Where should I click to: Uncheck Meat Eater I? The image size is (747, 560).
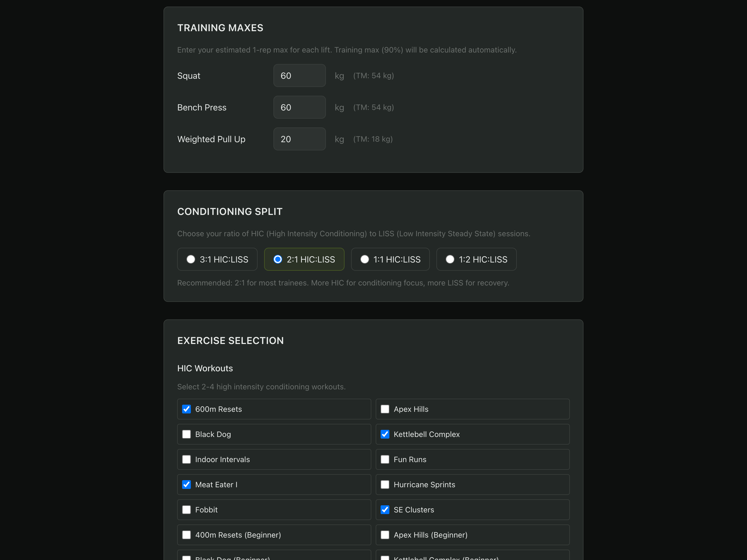[x=186, y=485]
